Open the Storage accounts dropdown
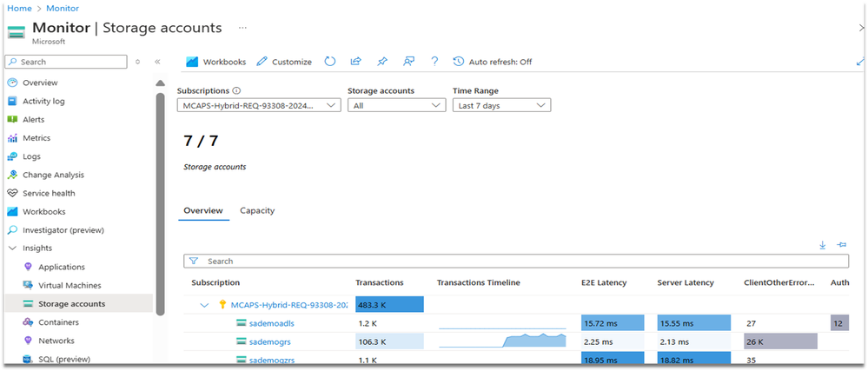 point(396,105)
